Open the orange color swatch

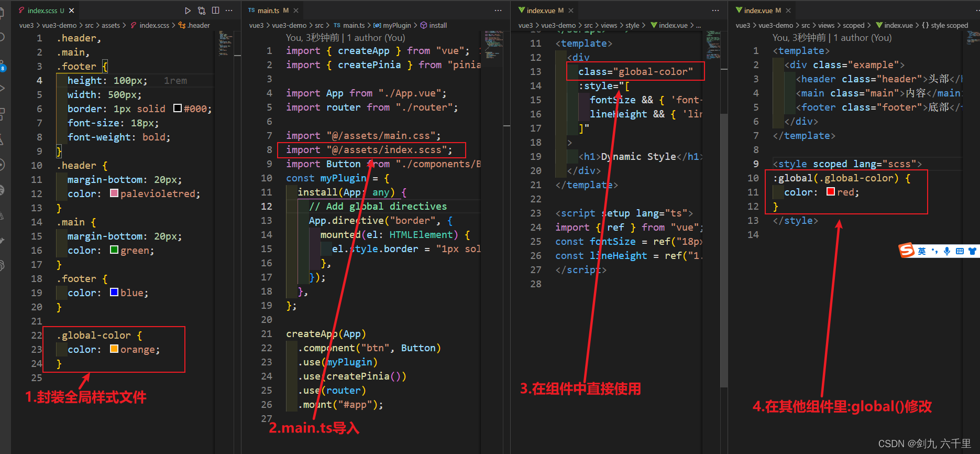click(114, 349)
